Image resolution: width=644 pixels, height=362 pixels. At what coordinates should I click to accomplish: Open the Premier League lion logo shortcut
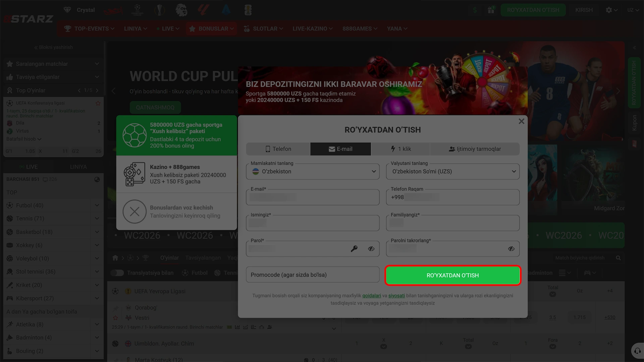181,10
